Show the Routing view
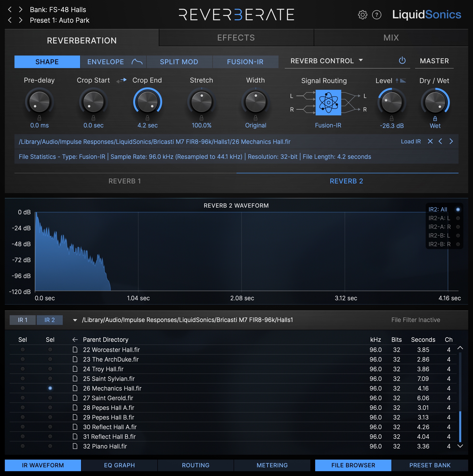Screen dimensions: 473x476 pos(196,465)
